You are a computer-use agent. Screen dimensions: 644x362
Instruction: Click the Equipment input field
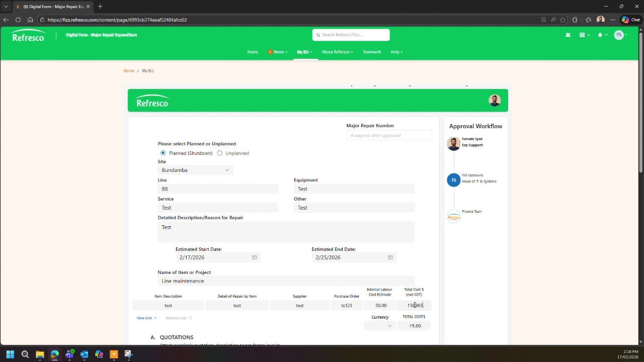[354, 189]
